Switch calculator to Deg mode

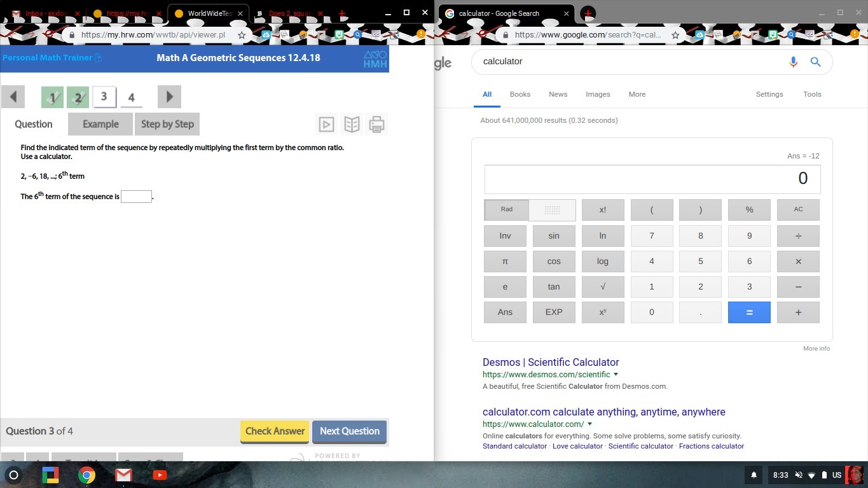pyautogui.click(x=552, y=209)
